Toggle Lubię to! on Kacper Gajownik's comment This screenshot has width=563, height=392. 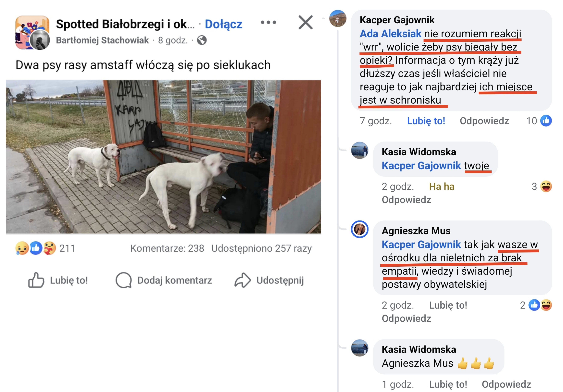click(x=426, y=121)
